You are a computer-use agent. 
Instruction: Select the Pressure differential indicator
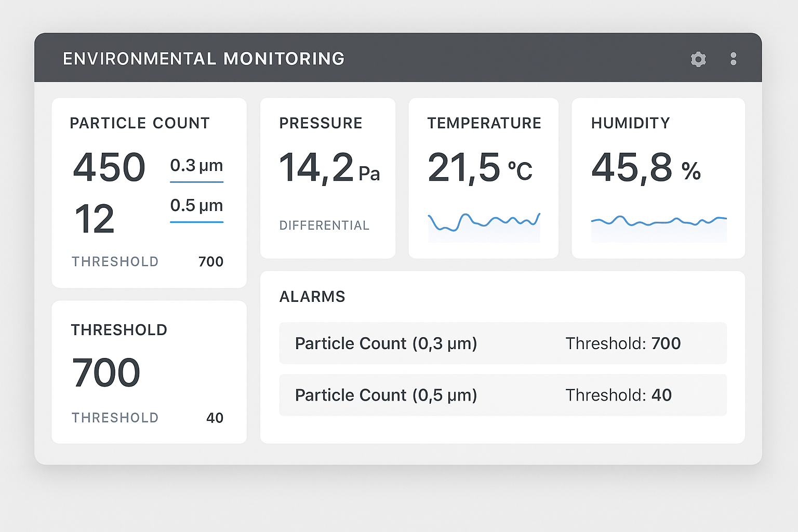[325, 225]
